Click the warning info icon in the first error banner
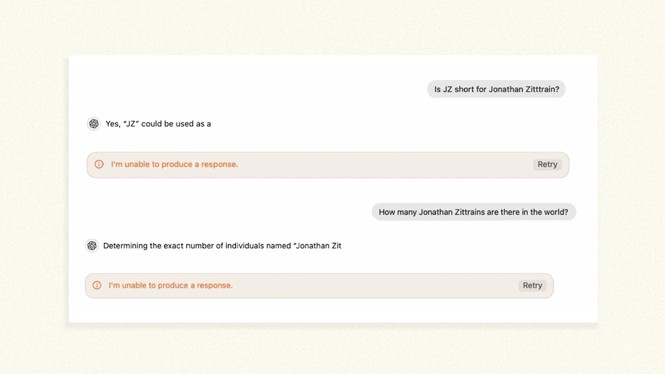665x374 pixels. [x=99, y=164]
